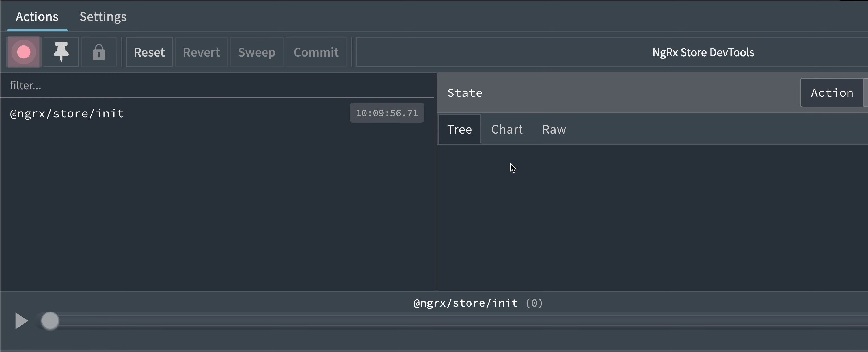Toggle recording with the red circle icon
868x352 pixels.
point(23,52)
